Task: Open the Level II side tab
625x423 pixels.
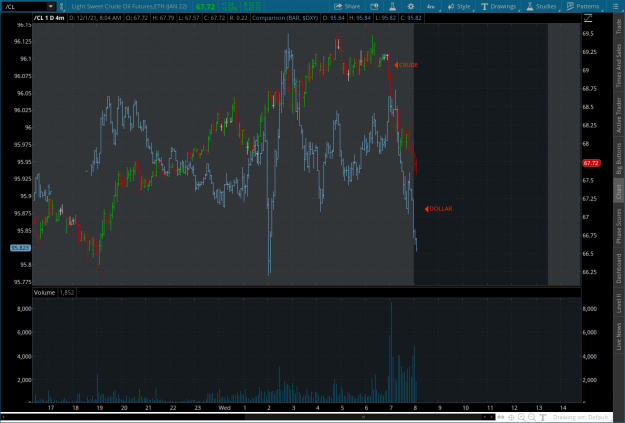Action: 619,303
